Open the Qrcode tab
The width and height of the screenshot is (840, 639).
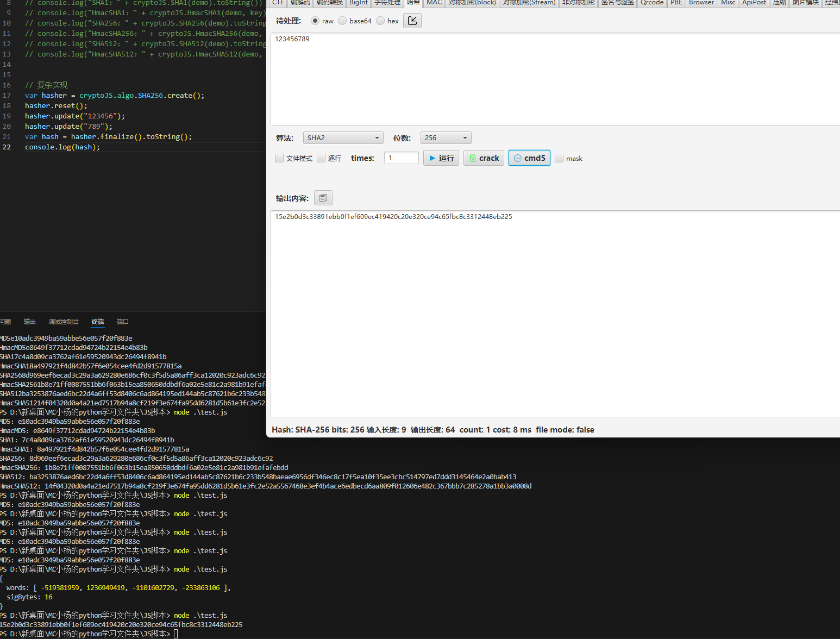tap(651, 3)
